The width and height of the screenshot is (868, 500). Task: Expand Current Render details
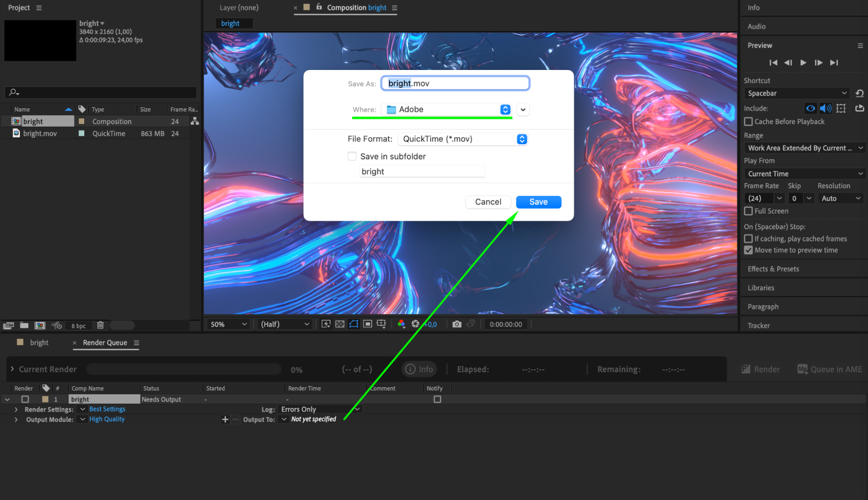click(12, 369)
